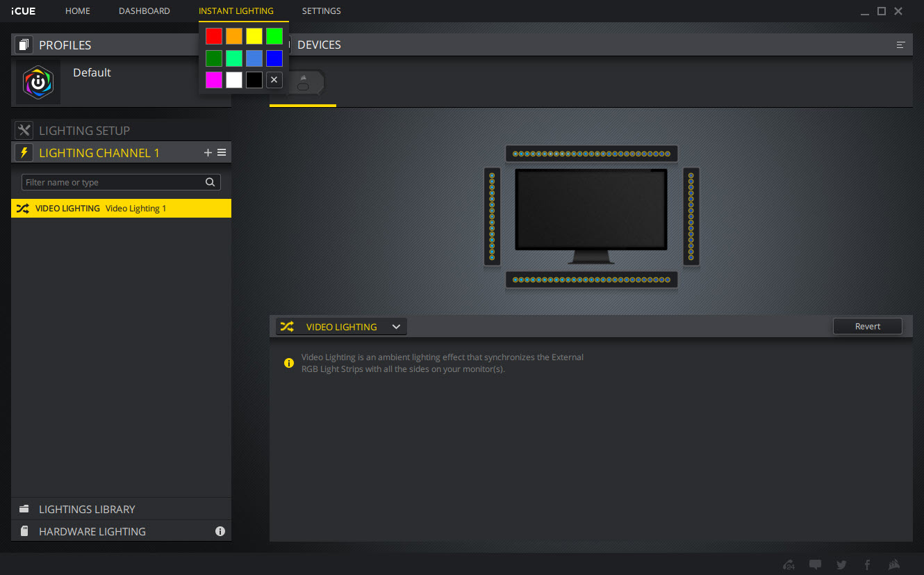Expand the Lightings Library section
Image resolution: width=924 pixels, height=575 pixels.
[x=121, y=509]
